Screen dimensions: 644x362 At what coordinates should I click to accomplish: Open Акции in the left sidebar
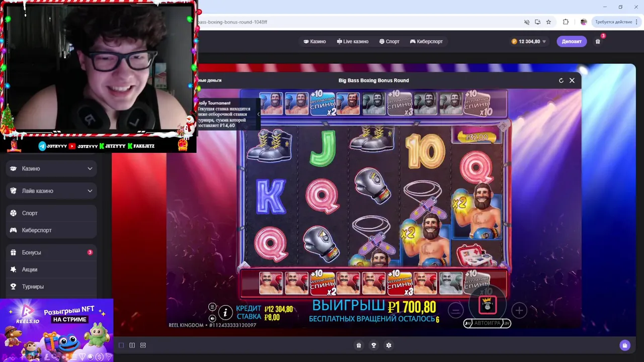click(51, 269)
